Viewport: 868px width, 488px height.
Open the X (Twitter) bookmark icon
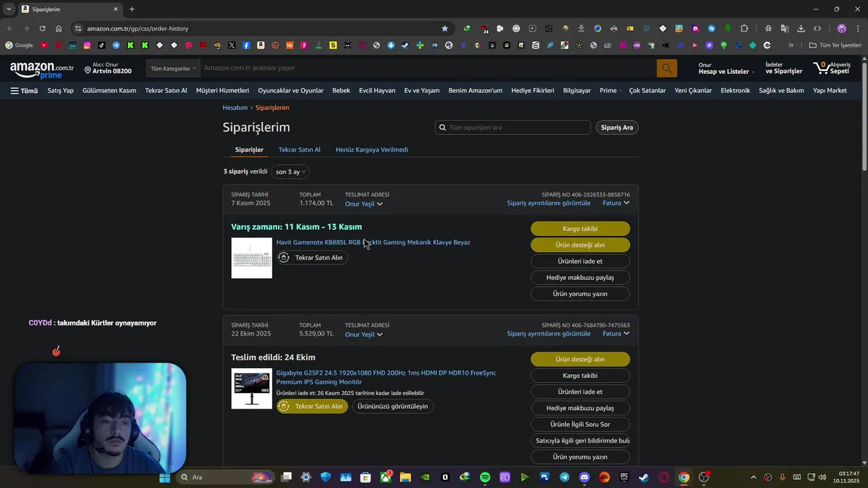point(232,45)
